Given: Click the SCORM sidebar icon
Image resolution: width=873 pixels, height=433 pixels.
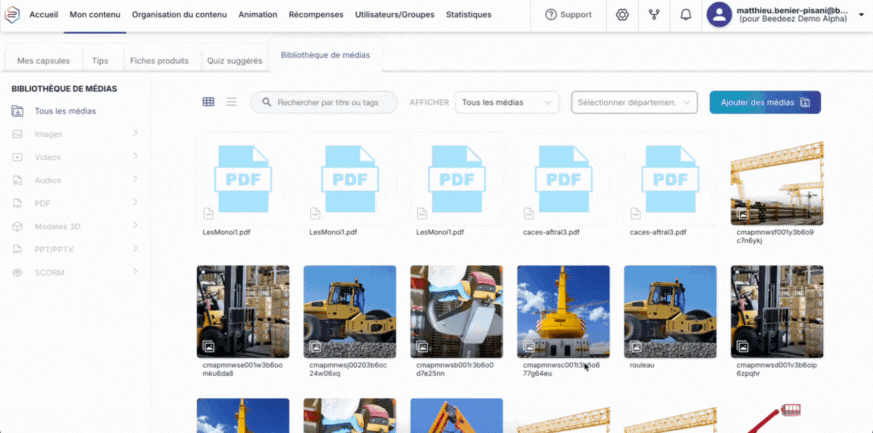Looking at the screenshot, I should coord(17,272).
